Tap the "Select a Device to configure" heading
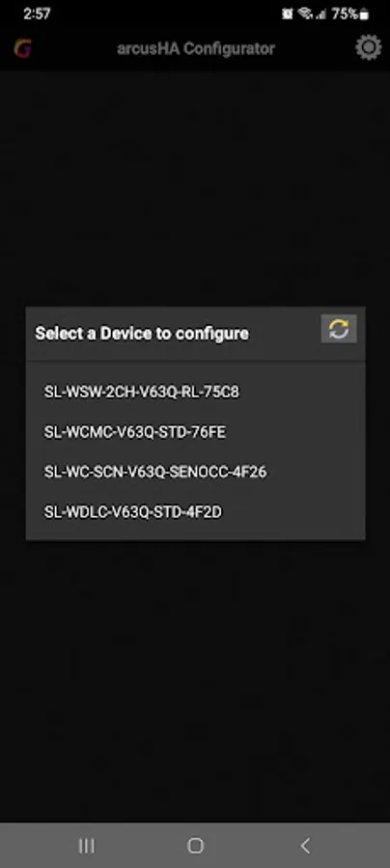The width and height of the screenshot is (390, 868). (x=142, y=334)
